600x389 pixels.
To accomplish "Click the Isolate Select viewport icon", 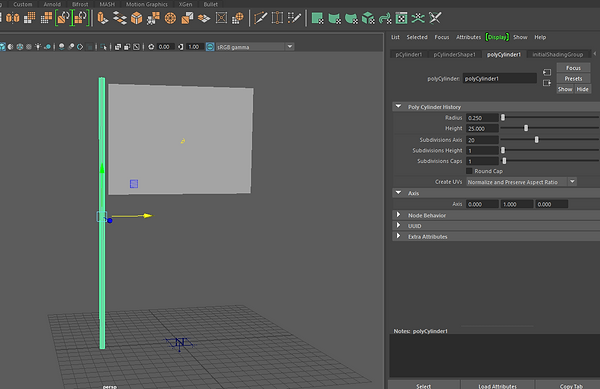I will 103,47.
